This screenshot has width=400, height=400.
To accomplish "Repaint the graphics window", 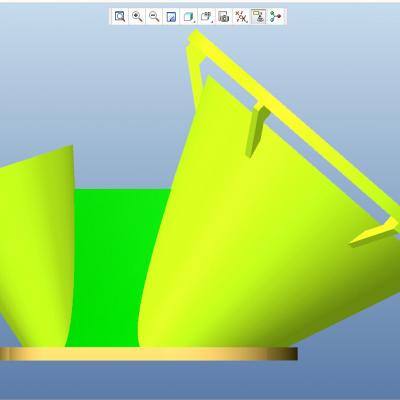I will point(171,16).
